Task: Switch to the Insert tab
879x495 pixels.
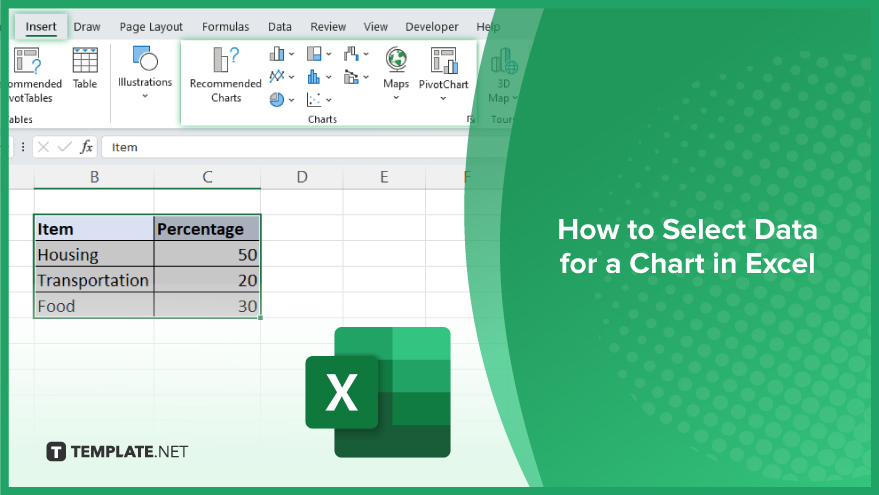Action: (x=41, y=26)
